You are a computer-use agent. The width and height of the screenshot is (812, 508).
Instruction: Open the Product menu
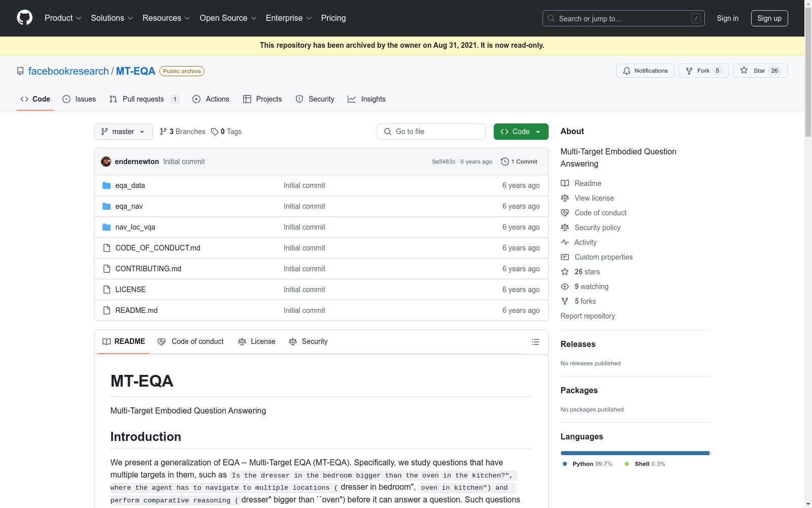pyautogui.click(x=63, y=18)
